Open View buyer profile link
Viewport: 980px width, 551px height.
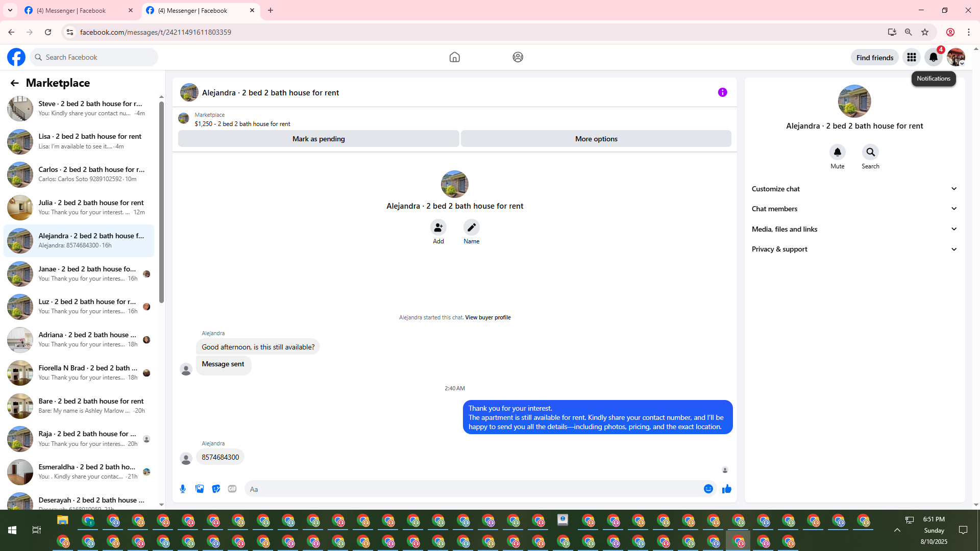487,317
